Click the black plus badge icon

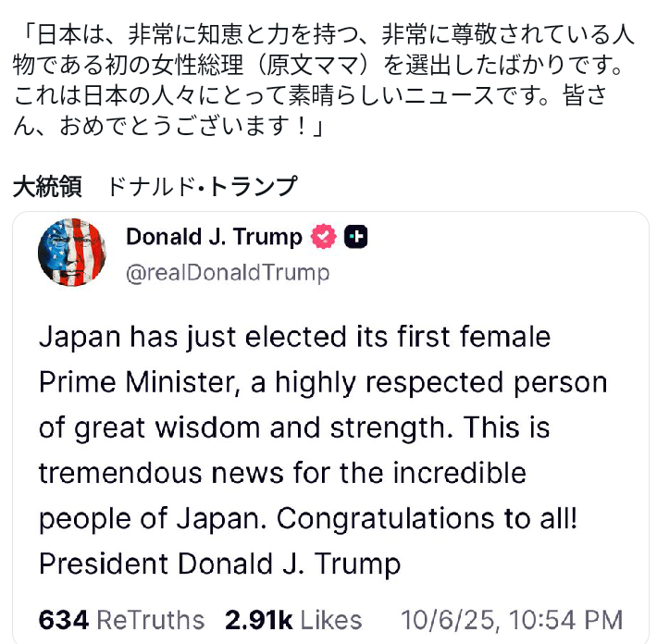point(355,238)
